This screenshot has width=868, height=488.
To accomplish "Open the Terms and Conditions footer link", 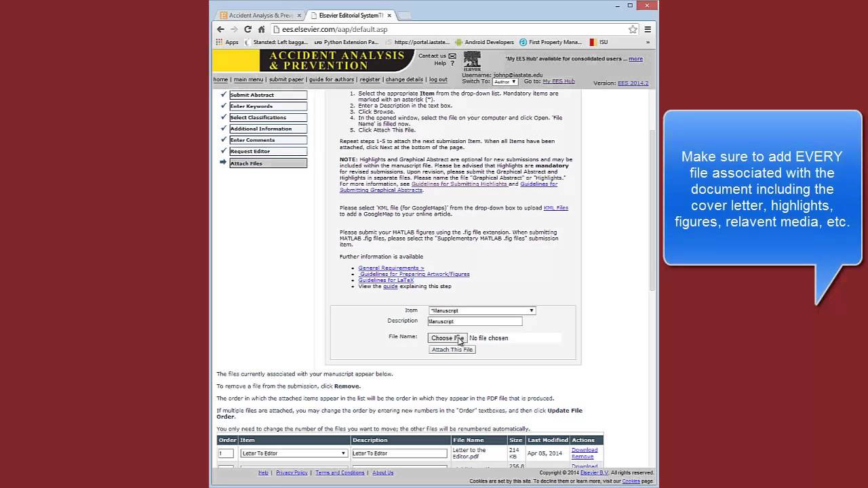I will [340, 472].
